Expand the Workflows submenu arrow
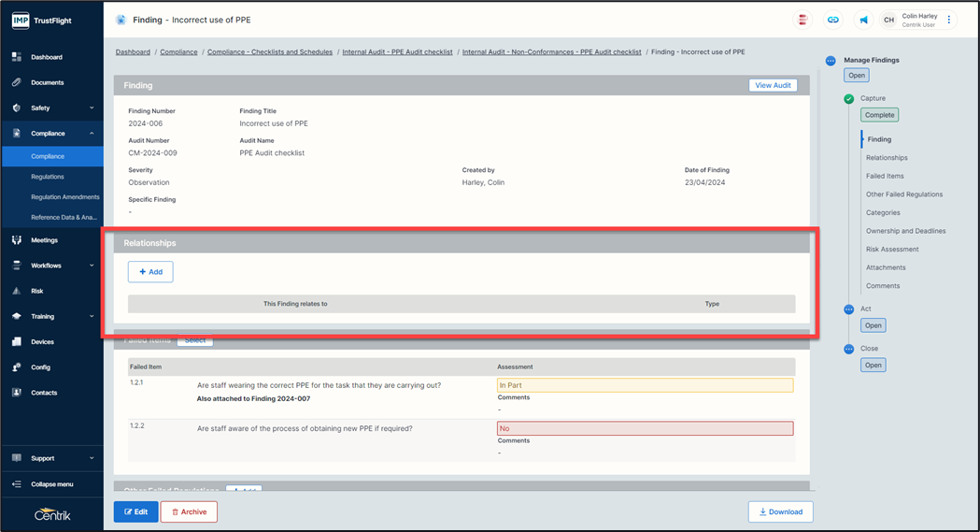The image size is (980, 532). click(92, 266)
